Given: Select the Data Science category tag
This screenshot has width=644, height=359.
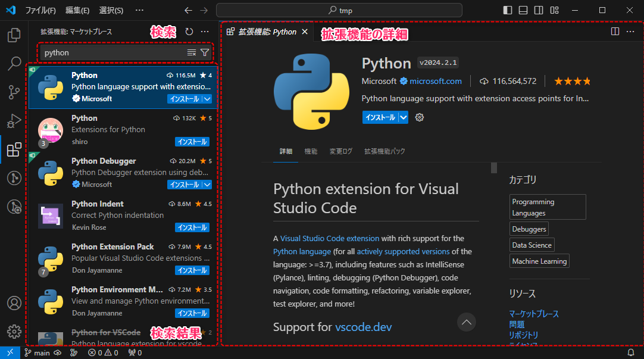Looking at the screenshot, I should (532, 245).
